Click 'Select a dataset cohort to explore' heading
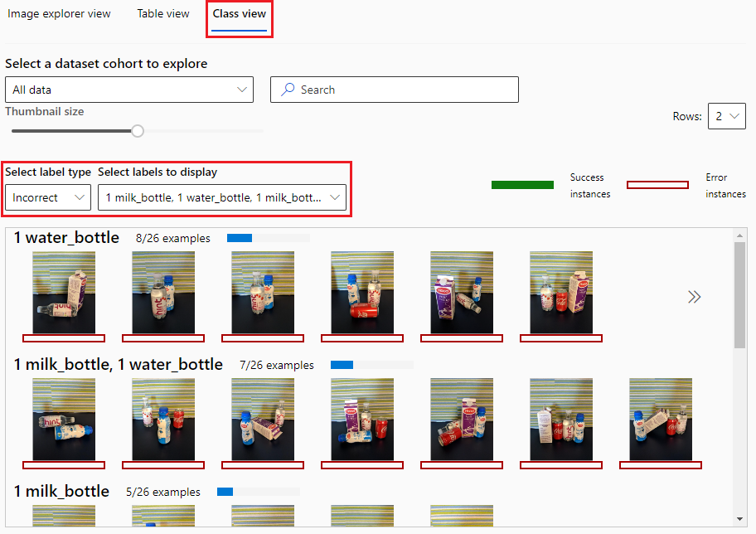756x534 pixels. click(x=106, y=64)
